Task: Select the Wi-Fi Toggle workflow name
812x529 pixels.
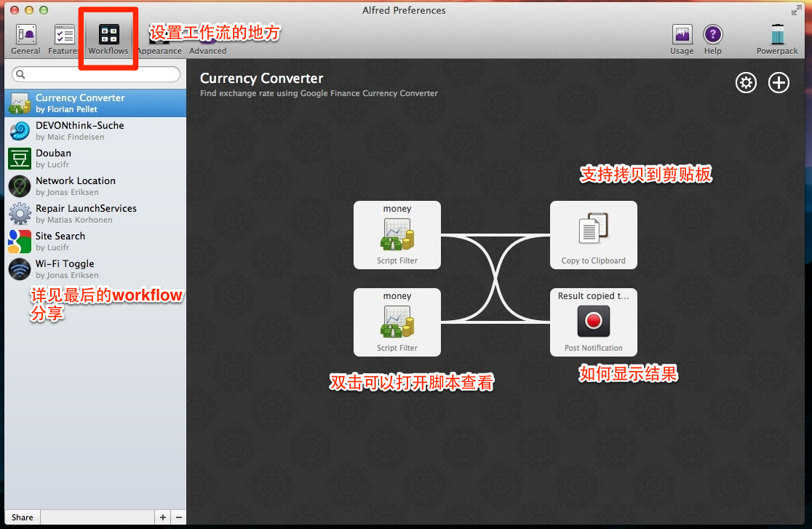Action: (x=65, y=263)
